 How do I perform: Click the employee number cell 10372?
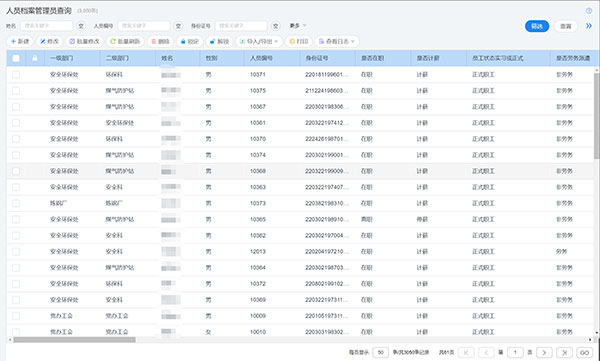point(258,284)
